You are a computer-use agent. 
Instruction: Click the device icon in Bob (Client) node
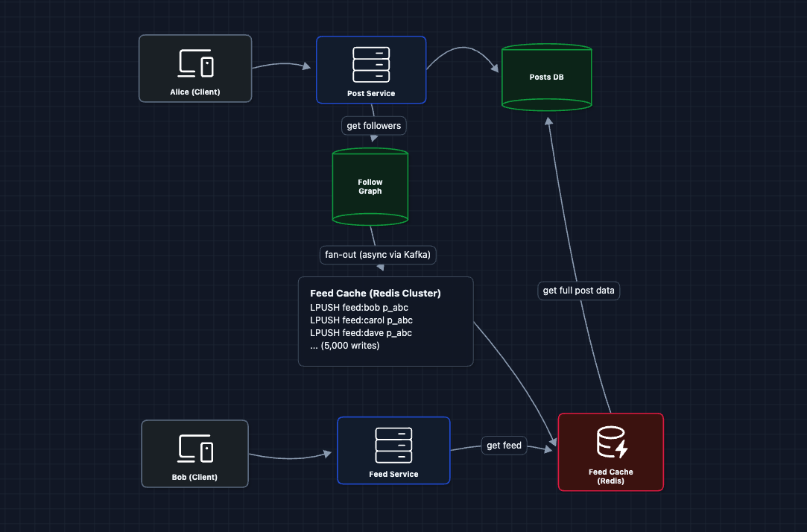(x=195, y=449)
